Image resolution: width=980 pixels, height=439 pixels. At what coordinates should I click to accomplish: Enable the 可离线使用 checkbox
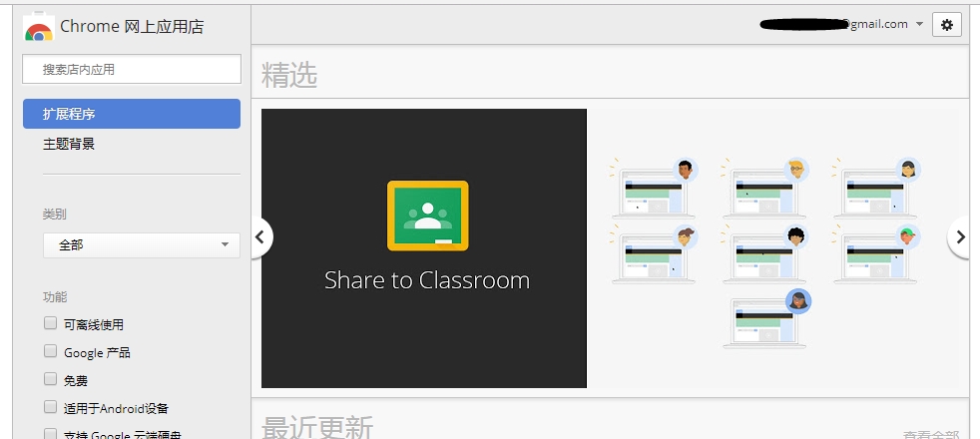tap(50, 323)
